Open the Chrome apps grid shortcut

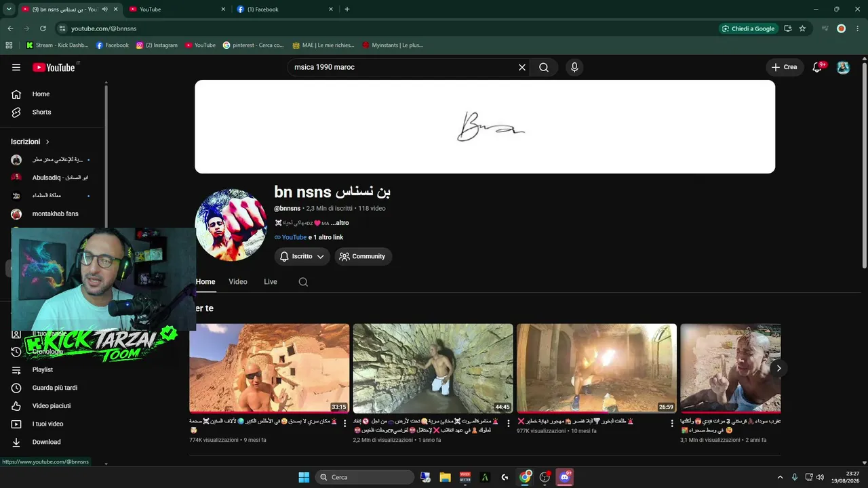tap(9, 45)
